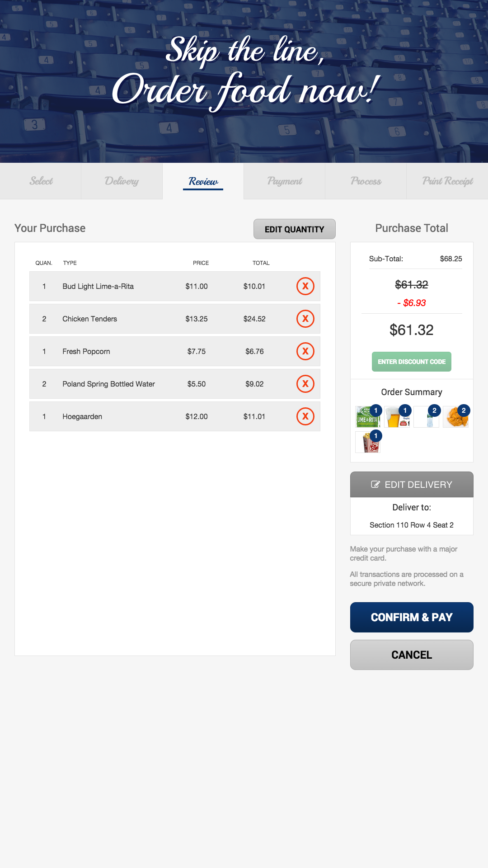
Task: Select the popcorn thumbnail in Order Summary
Action: pyautogui.click(x=367, y=442)
